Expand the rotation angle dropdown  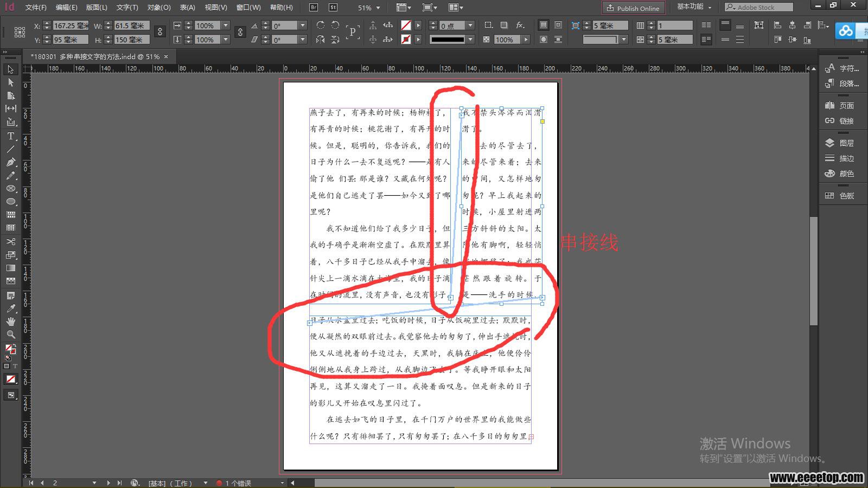tap(303, 25)
